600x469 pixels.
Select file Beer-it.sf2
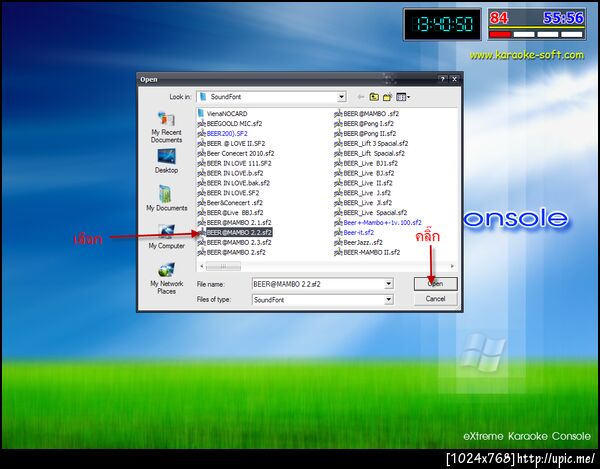(x=354, y=233)
